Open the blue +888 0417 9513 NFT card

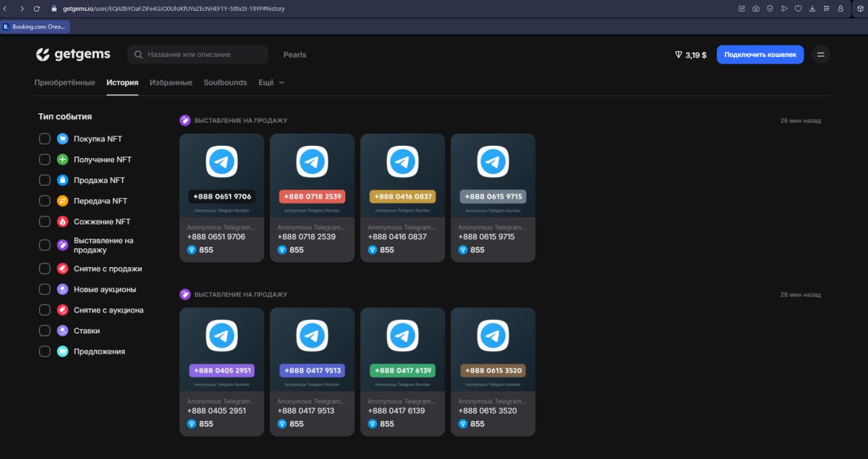click(x=312, y=372)
